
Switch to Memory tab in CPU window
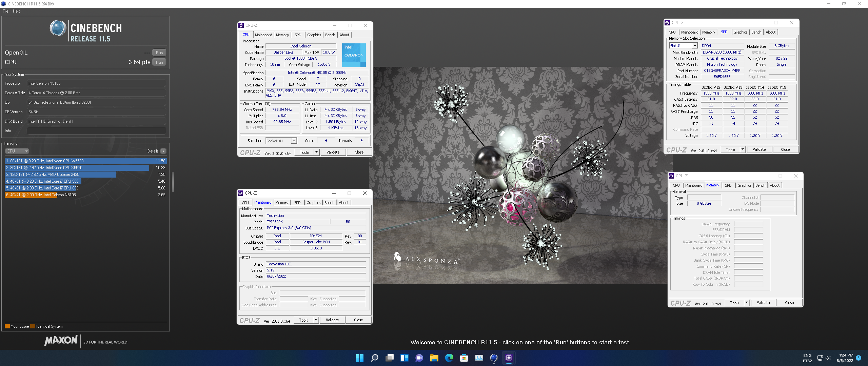[282, 35]
